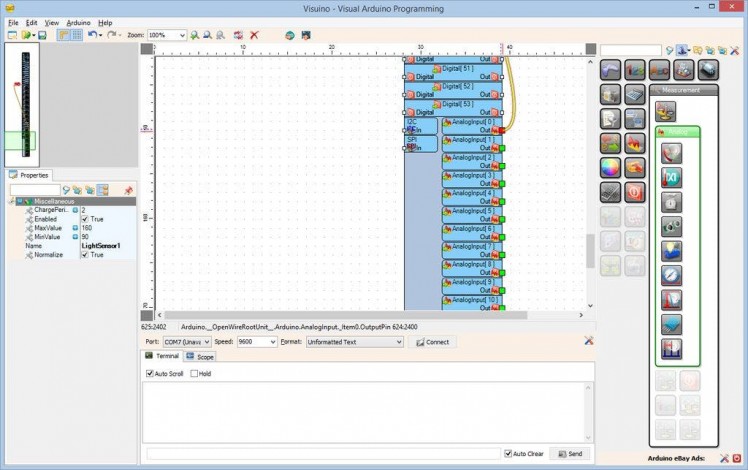748x470 pixels.
Task: Select the light bulb sensor component
Action: 671,251
